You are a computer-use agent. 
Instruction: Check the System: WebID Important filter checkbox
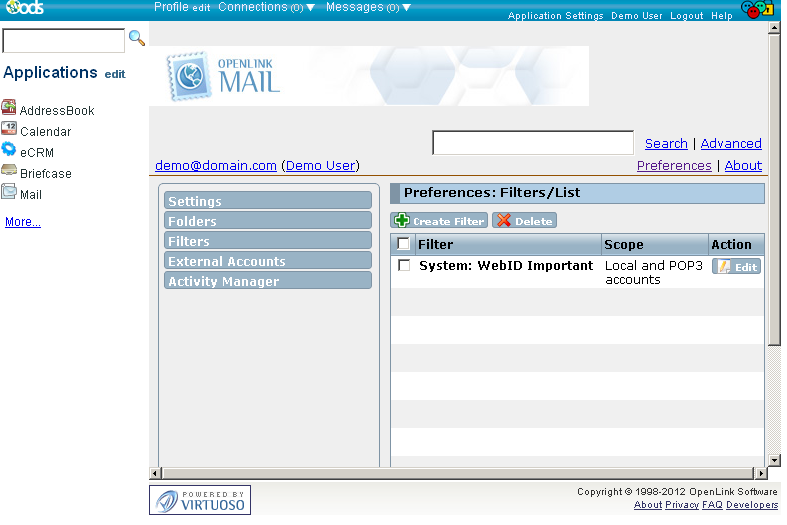coord(404,265)
